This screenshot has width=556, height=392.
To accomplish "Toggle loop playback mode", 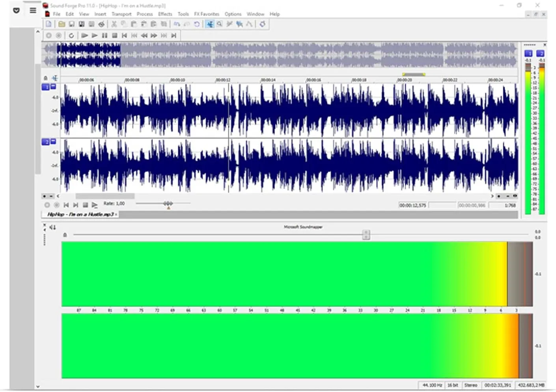I will [x=71, y=35].
